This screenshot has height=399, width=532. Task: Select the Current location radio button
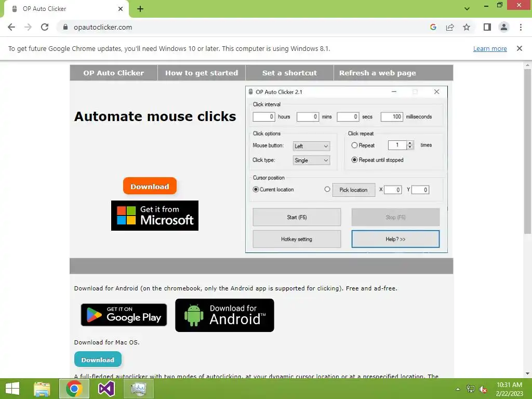pos(256,189)
